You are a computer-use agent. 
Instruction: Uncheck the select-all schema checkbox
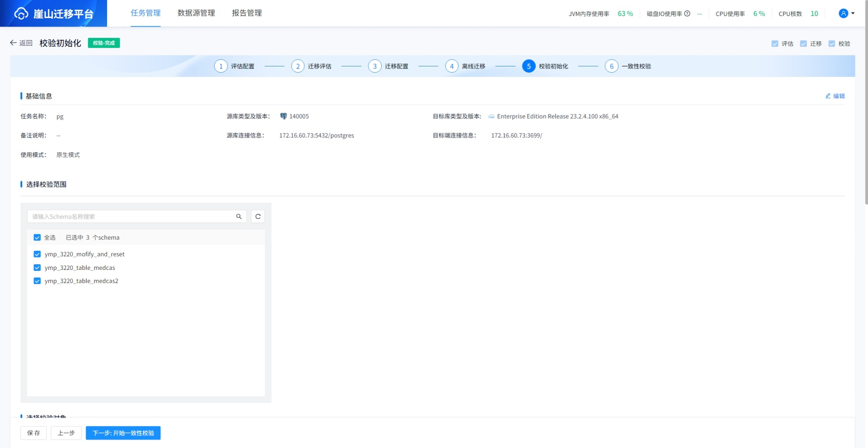click(x=37, y=237)
